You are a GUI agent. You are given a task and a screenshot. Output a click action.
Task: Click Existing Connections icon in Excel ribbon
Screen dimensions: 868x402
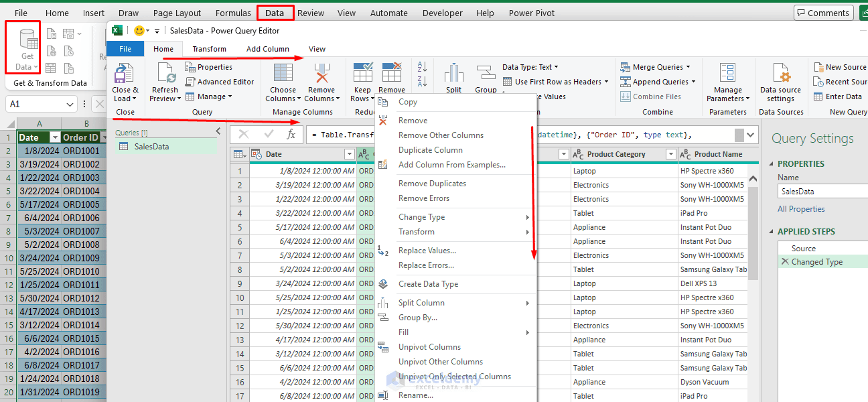(69, 68)
